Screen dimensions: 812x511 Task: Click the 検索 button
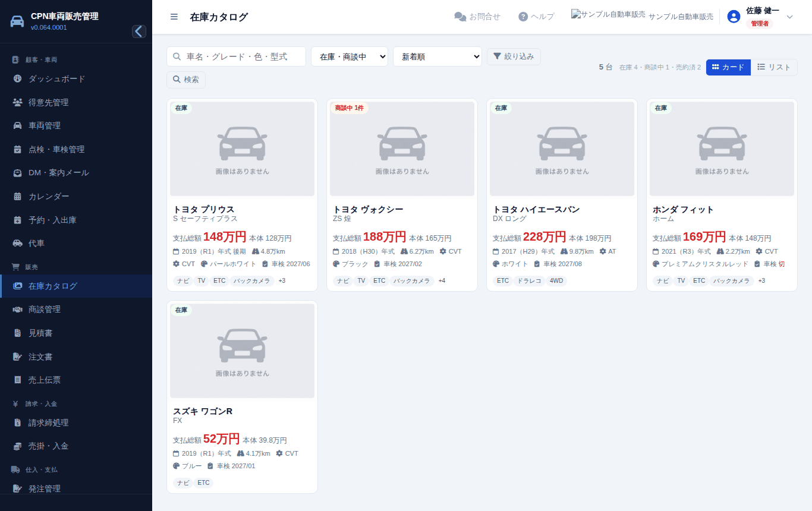click(x=186, y=80)
